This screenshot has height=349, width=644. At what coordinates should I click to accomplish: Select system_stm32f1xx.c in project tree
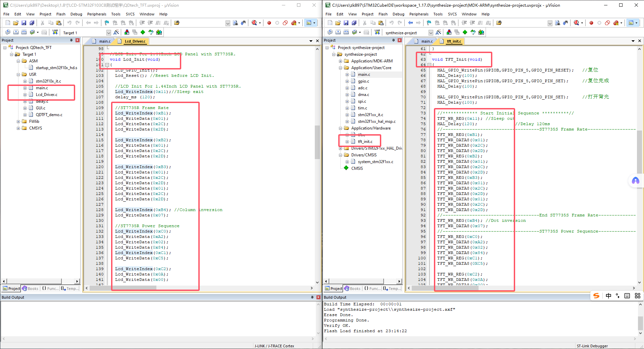pos(376,162)
